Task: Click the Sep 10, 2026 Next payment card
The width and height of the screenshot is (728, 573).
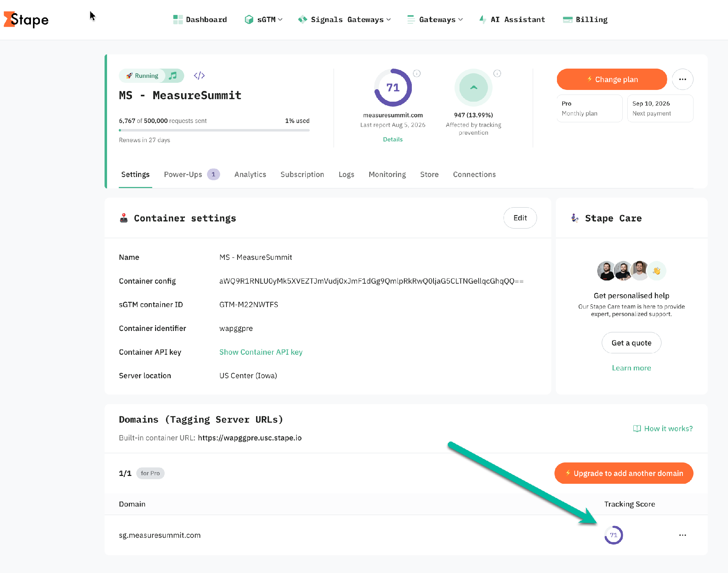Action: tap(660, 108)
